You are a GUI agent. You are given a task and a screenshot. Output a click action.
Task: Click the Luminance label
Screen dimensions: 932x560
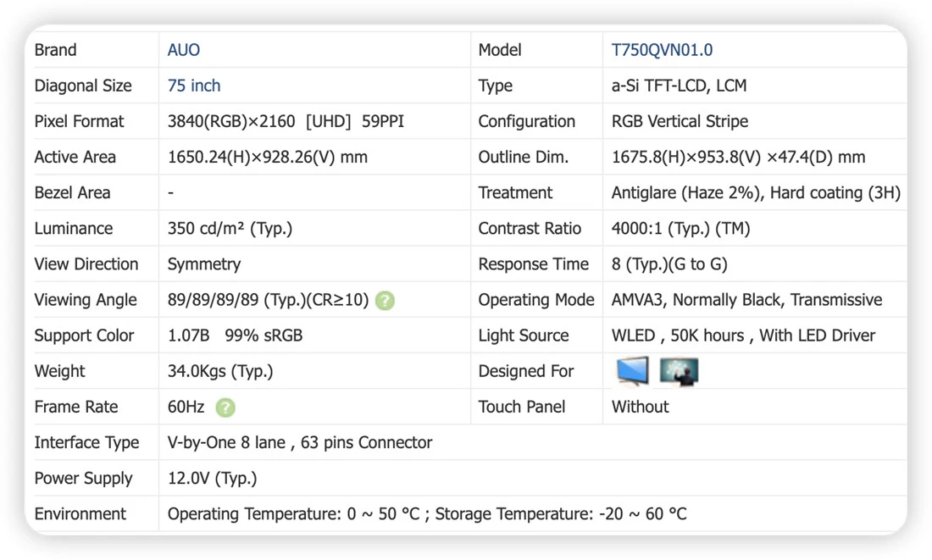point(73,228)
